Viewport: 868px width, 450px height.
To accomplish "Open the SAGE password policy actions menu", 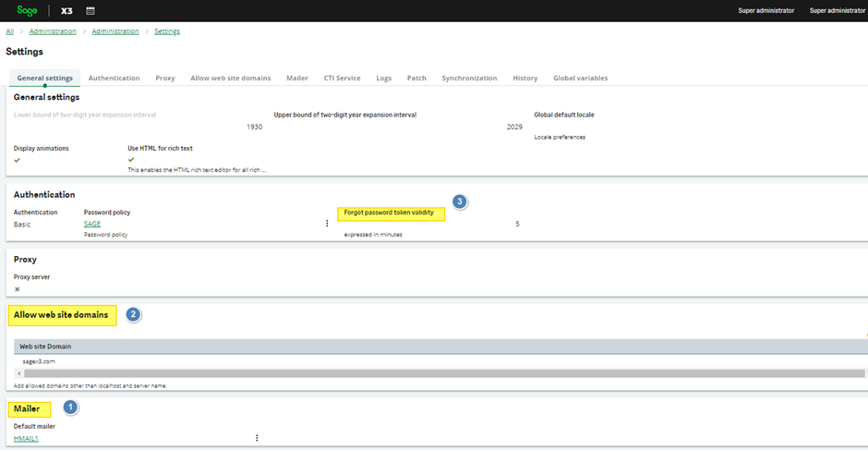I will click(x=327, y=224).
